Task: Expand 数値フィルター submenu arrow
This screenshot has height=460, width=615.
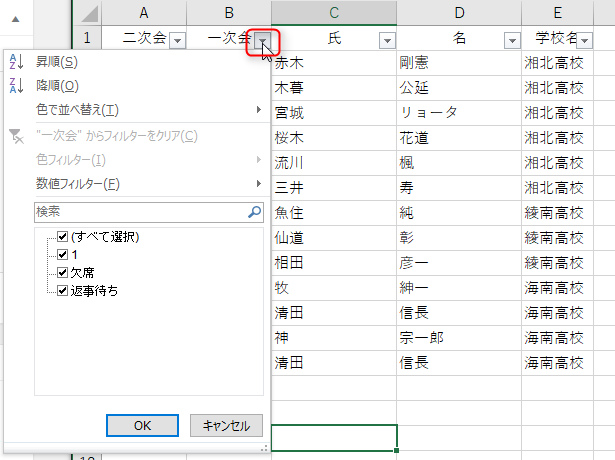Action: pos(258,183)
